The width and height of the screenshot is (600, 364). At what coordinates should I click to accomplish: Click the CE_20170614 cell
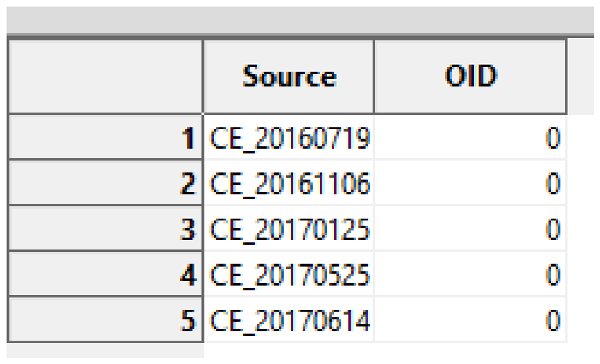click(x=290, y=320)
